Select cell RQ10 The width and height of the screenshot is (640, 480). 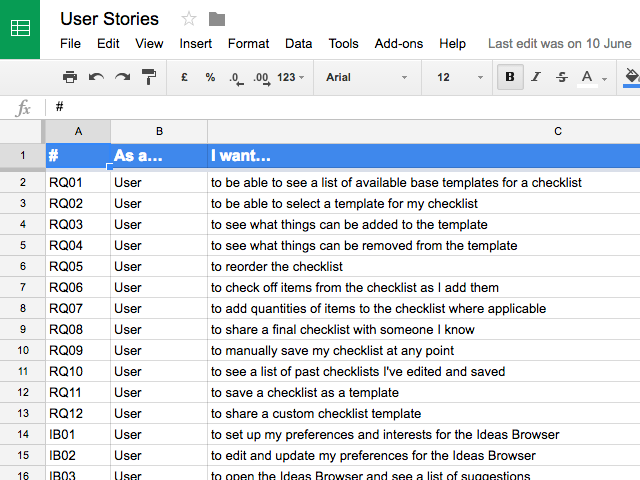78,371
